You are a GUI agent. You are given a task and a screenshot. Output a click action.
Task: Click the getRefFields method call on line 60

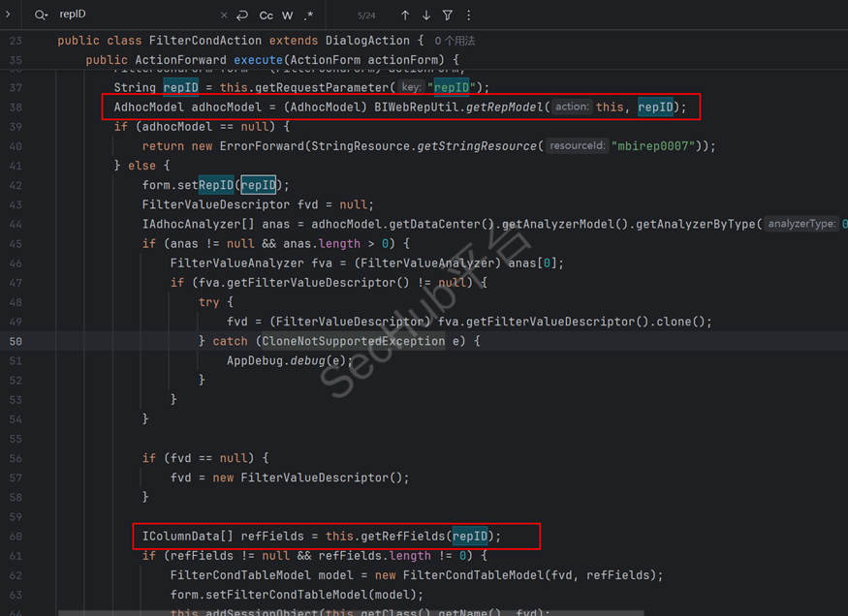pos(406,536)
